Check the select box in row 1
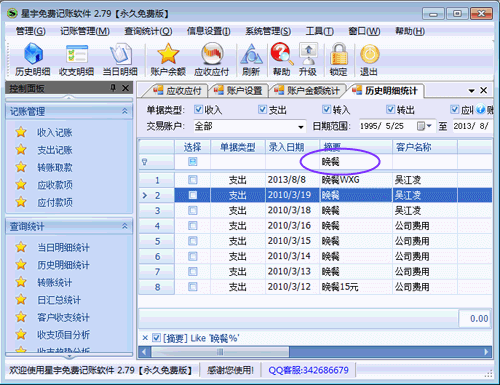The height and width of the screenshot is (385, 500). (193, 180)
